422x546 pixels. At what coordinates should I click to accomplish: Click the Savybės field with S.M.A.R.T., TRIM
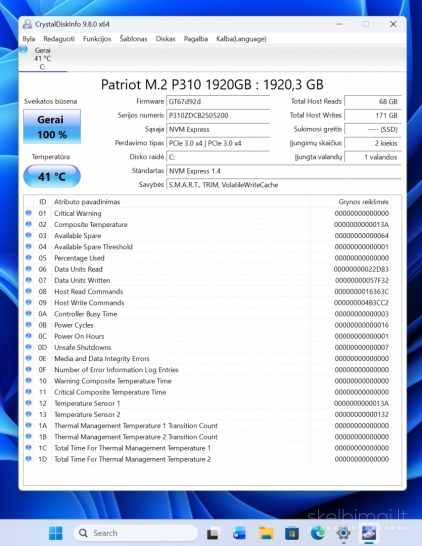[284, 185]
